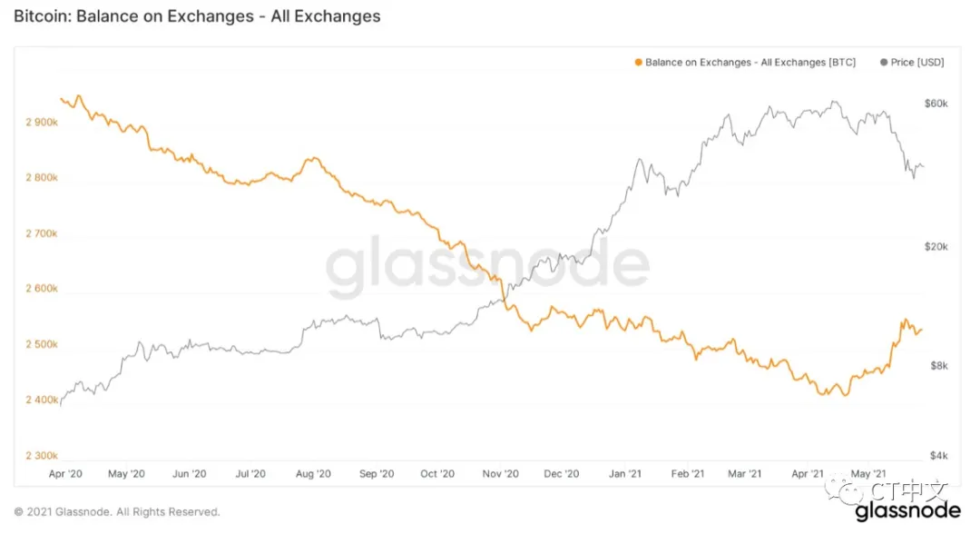
Task: Click the May '21 x-axis label
Action: pos(869,474)
